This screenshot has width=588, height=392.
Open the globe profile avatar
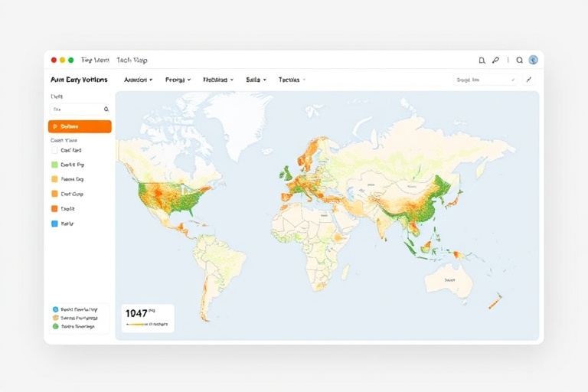534,60
